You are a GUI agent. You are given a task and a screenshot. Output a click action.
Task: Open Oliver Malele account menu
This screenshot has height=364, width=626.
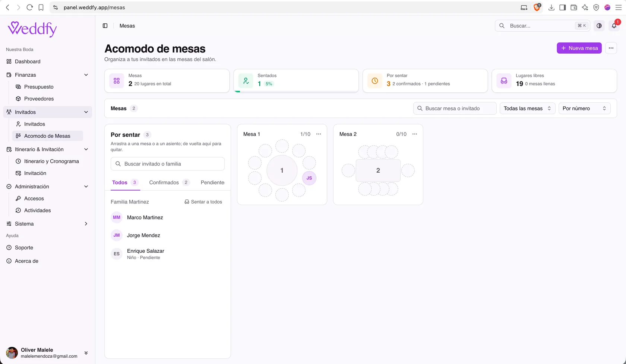point(47,353)
